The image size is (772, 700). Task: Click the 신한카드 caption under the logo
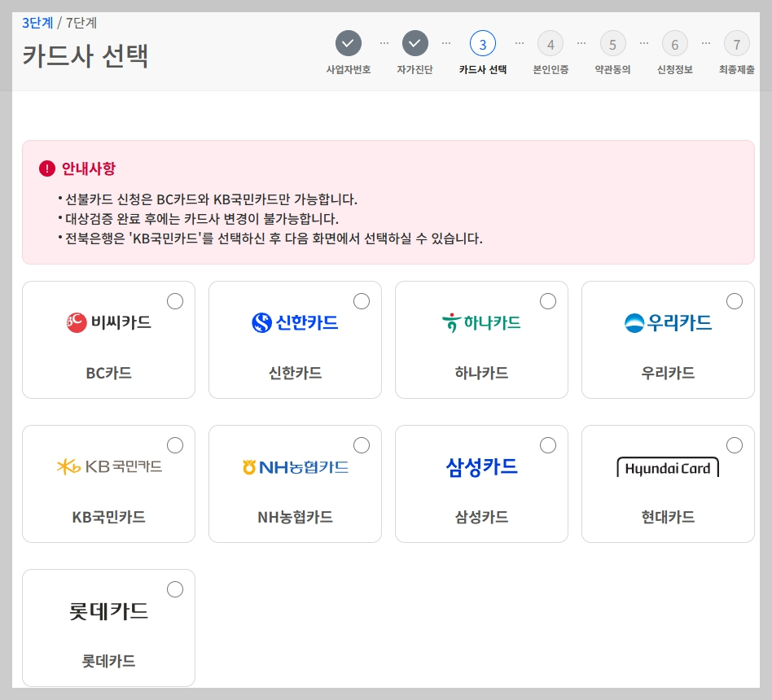[295, 373]
